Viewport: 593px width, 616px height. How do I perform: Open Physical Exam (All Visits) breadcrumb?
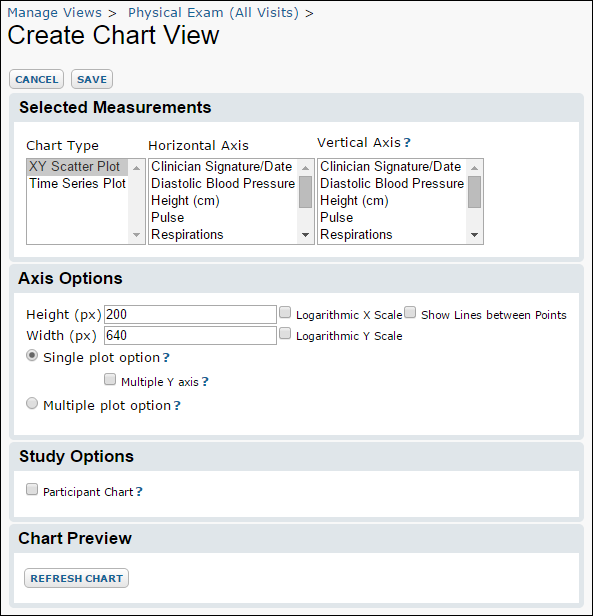coord(213,13)
